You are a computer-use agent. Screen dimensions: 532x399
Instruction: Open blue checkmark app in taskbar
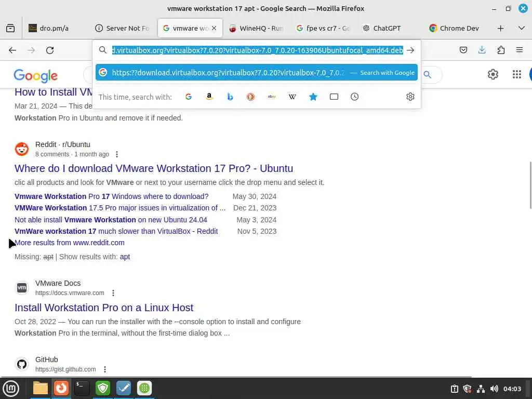[124, 388]
